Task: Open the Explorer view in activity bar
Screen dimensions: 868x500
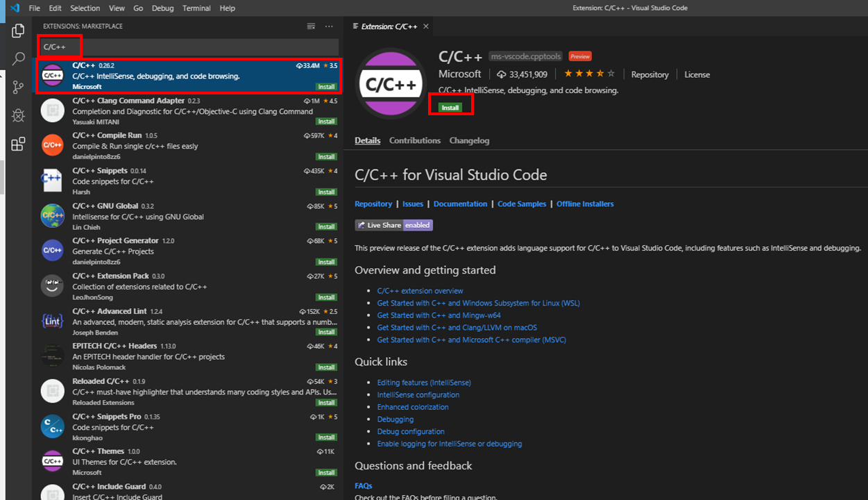Action: pos(19,31)
